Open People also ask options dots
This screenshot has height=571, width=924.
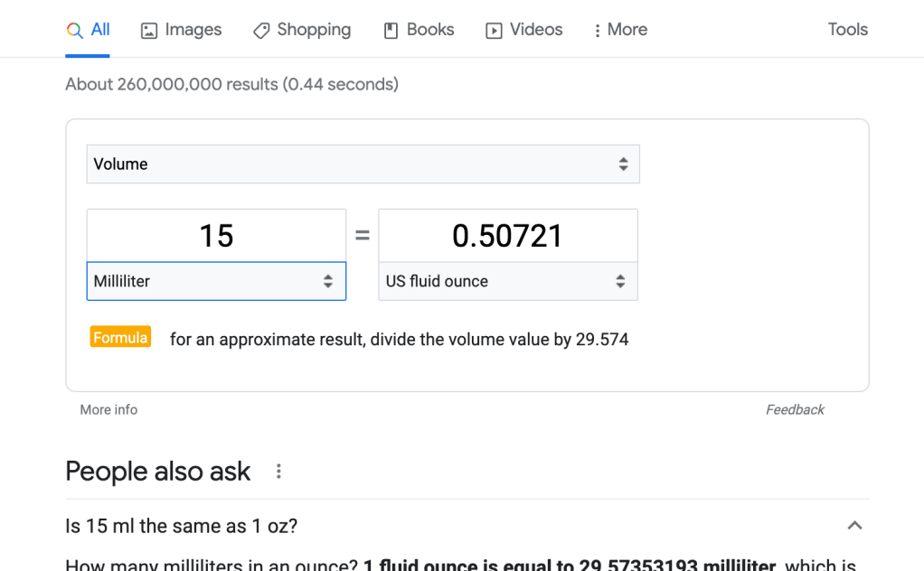click(278, 472)
